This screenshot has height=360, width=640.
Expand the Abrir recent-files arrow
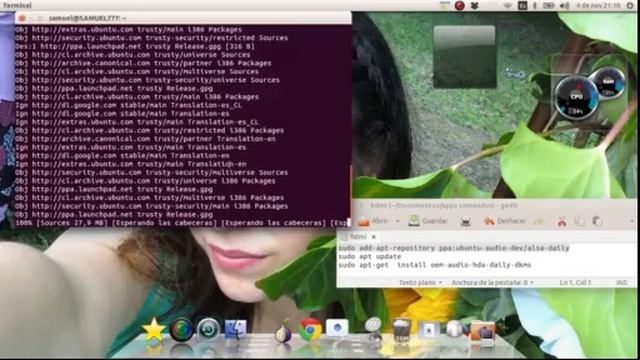point(398,221)
